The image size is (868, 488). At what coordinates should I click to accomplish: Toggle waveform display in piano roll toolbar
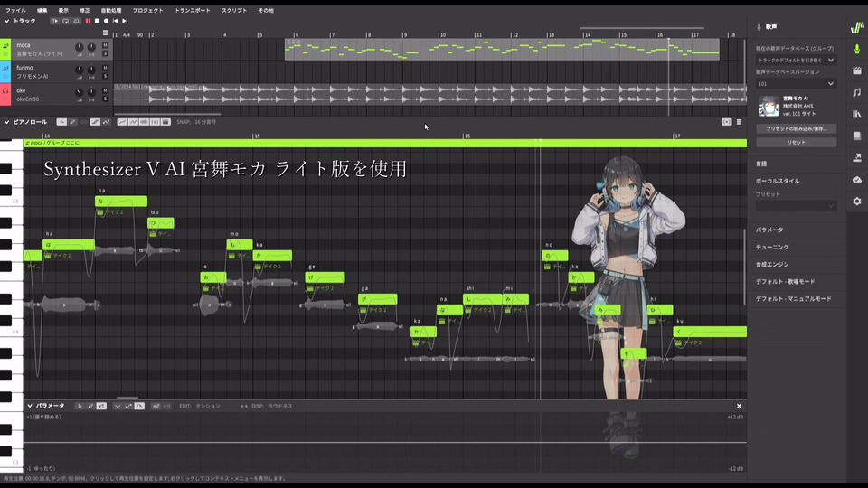pos(144,122)
